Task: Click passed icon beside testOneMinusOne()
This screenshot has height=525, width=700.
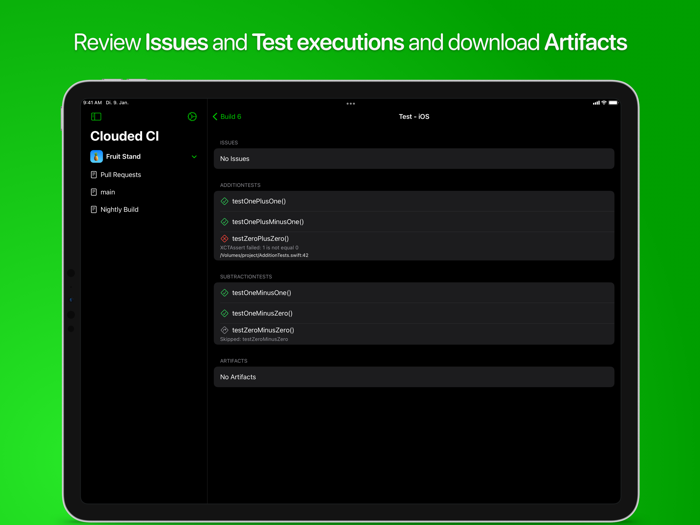Action: (x=225, y=293)
